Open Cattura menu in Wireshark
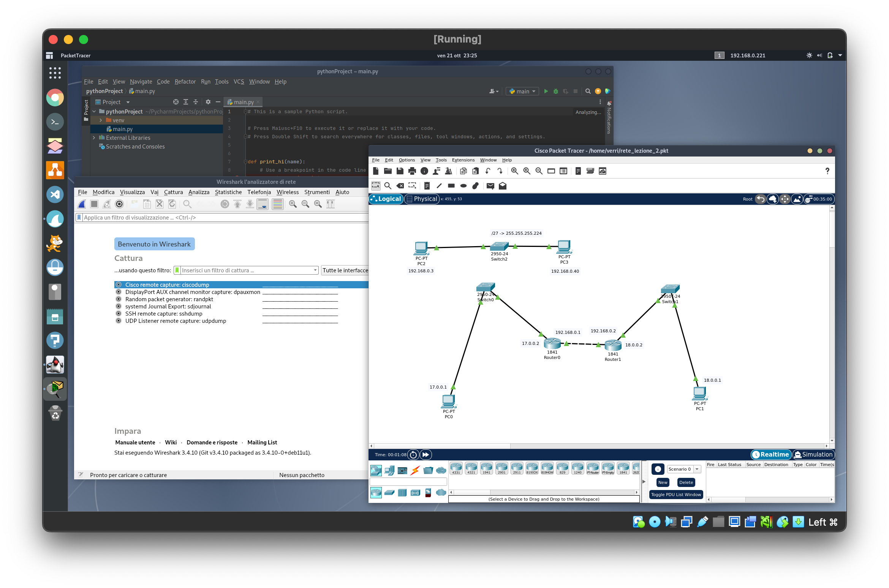 click(x=173, y=192)
